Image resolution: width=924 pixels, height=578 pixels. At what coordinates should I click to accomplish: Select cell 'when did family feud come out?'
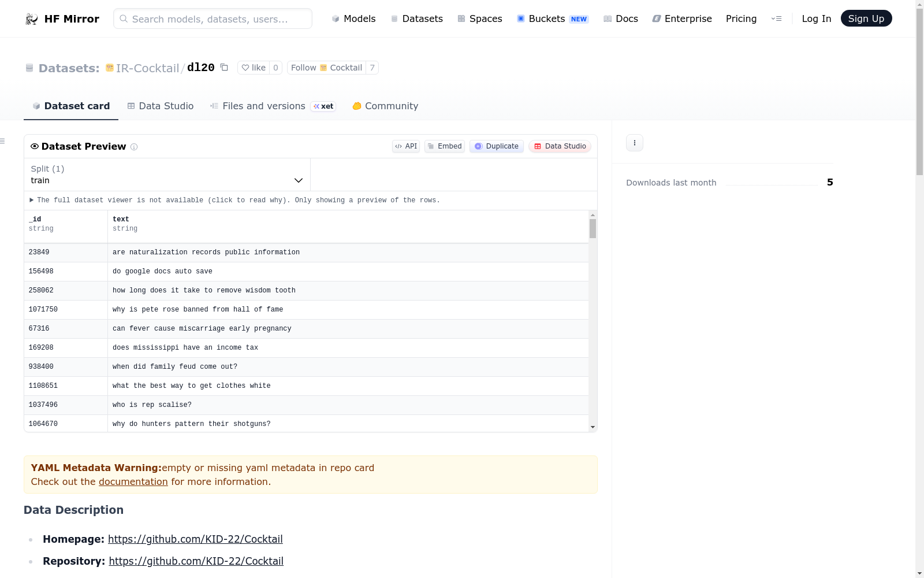pyautogui.click(x=348, y=367)
